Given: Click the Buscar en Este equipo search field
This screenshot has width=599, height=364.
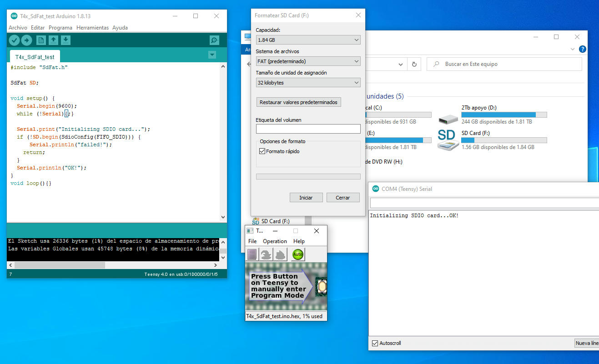Looking at the screenshot, I should 504,64.
